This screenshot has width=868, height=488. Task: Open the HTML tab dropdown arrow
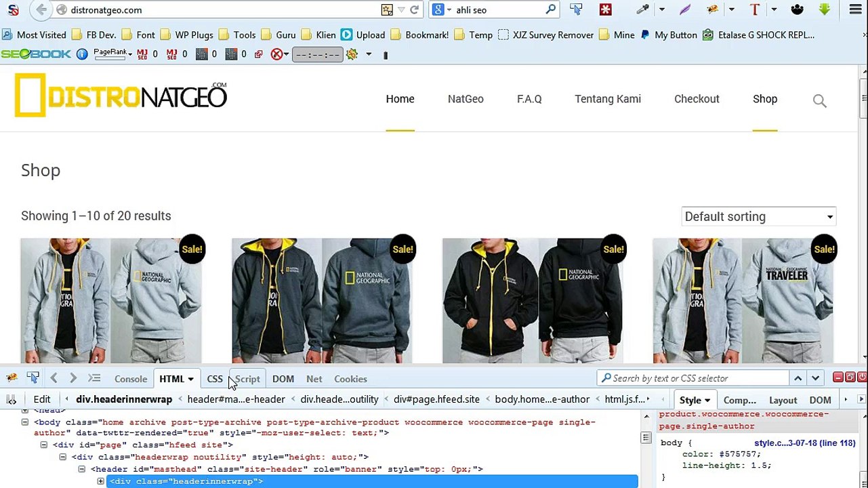point(191,379)
